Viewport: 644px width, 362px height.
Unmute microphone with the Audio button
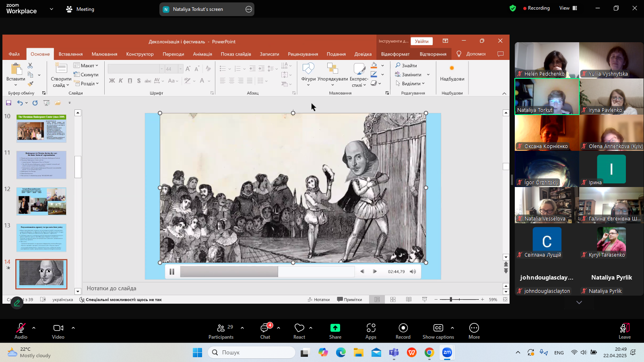tap(21, 328)
